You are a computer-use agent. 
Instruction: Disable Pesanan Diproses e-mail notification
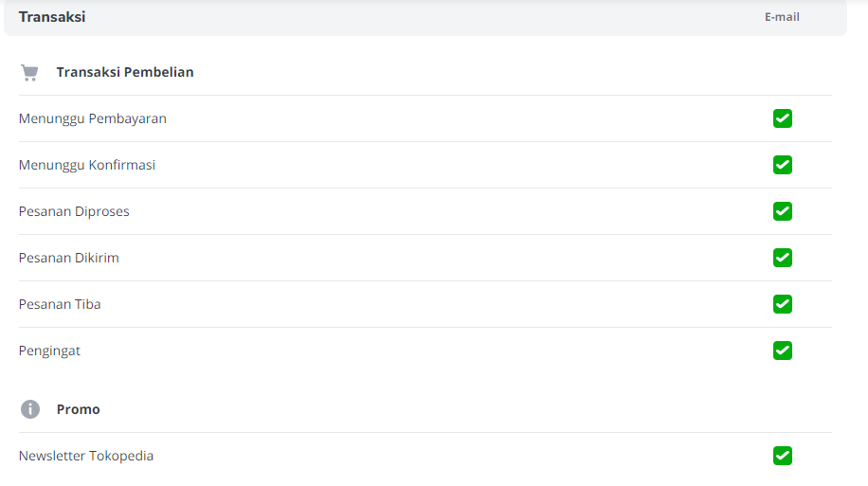point(782,211)
